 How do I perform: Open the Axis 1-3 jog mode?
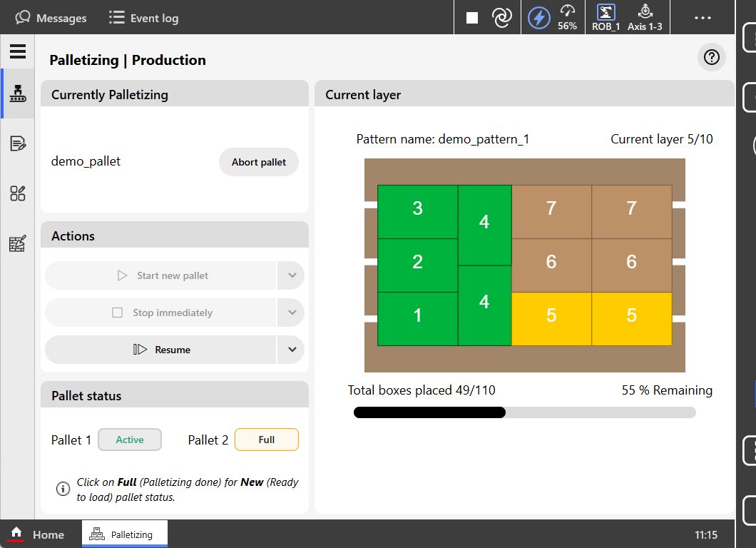[645, 18]
